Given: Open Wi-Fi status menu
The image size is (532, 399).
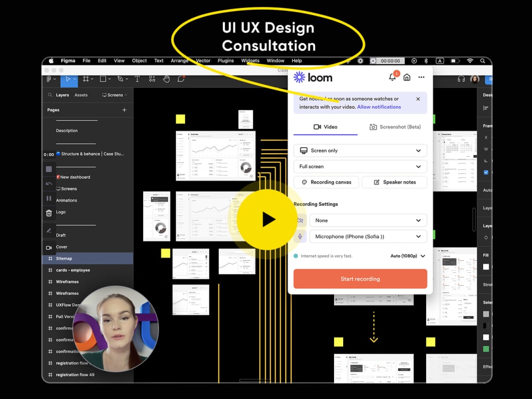Looking at the screenshot, I should point(470,61).
